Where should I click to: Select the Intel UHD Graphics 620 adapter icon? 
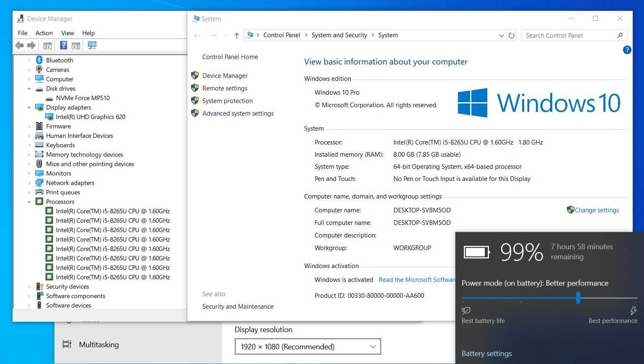[49, 117]
